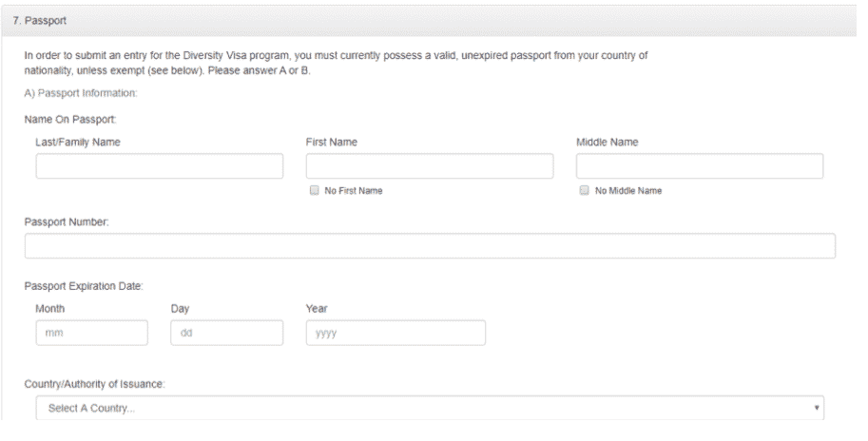
Task: Click the Last/Family Name input field
Action: click(160, 166)
